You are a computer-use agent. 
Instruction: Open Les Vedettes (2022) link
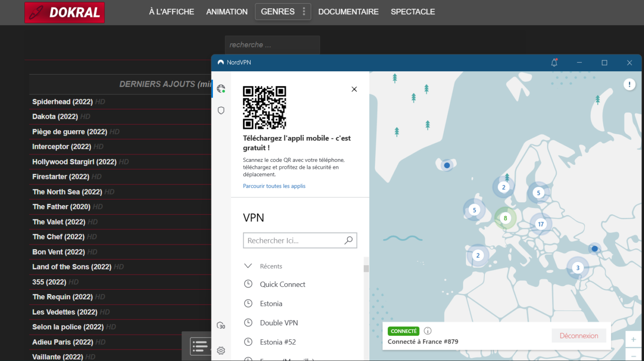point(65,312)
